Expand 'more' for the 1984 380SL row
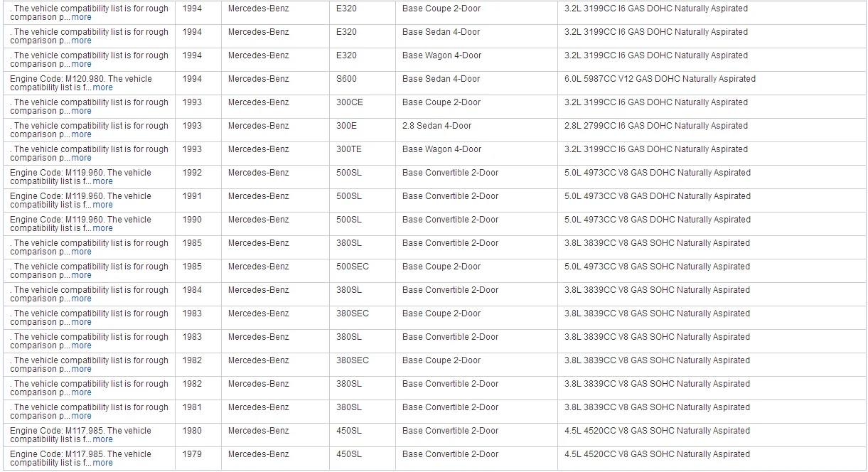The height and width of the screenshot is (472, 868). [x=81, y=299]
